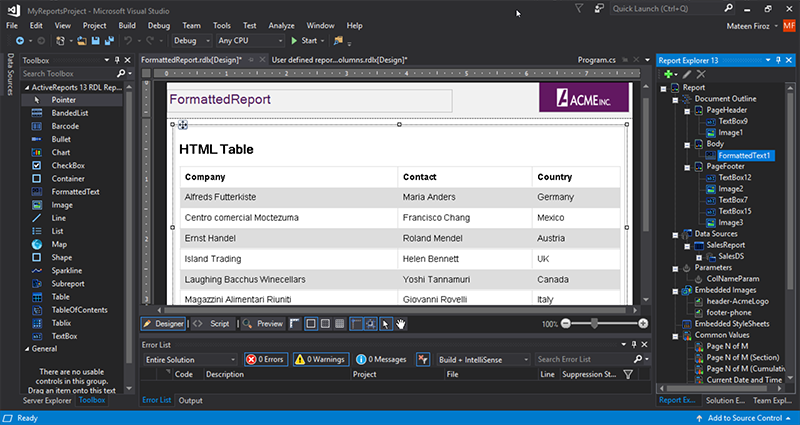Pick the BandedList control

tap(69, 113)
